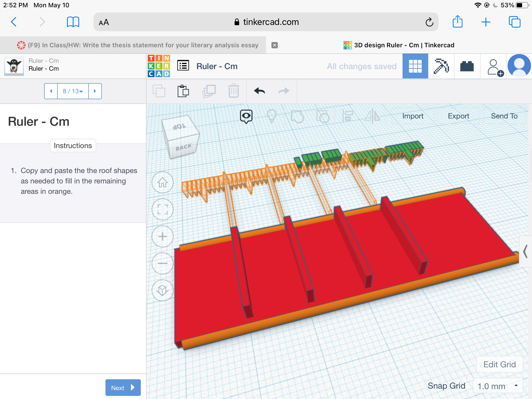This screenshot has height=399, width=532.
Task: Click the Mirror tool icon
Action: pyautogui.click(x=372, y=116)
